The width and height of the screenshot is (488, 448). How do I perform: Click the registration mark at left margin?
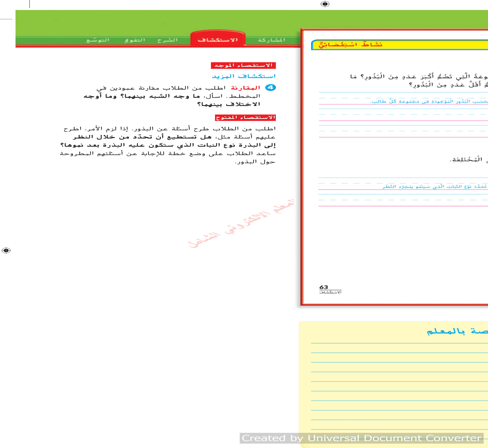point(6,250)
